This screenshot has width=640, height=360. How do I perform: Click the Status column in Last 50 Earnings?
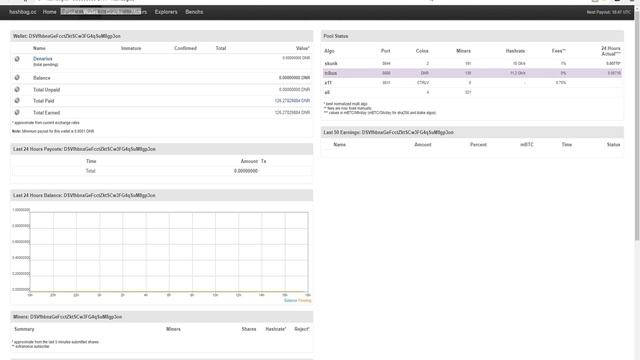(x=613, y=144)
